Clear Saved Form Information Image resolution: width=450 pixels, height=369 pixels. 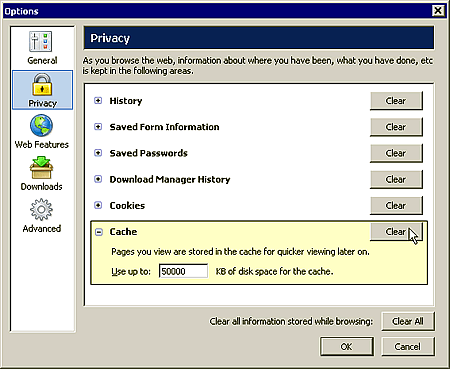click(x=396, y=127)
